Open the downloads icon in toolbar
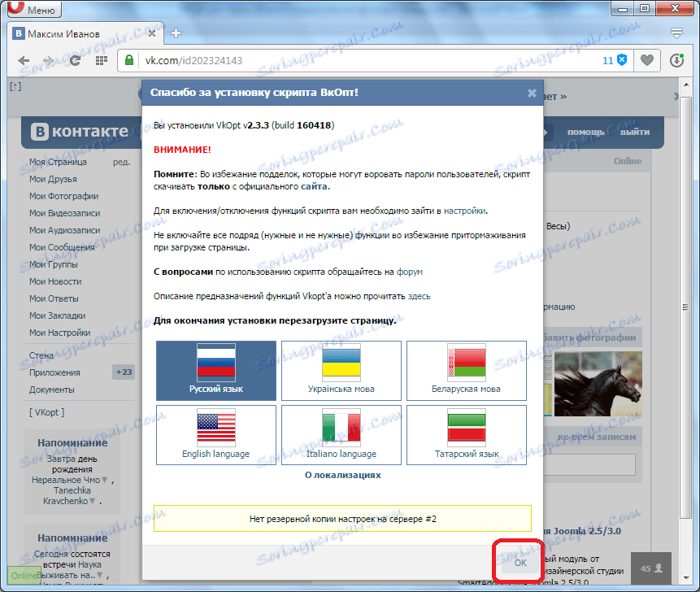 click(676, 60)
